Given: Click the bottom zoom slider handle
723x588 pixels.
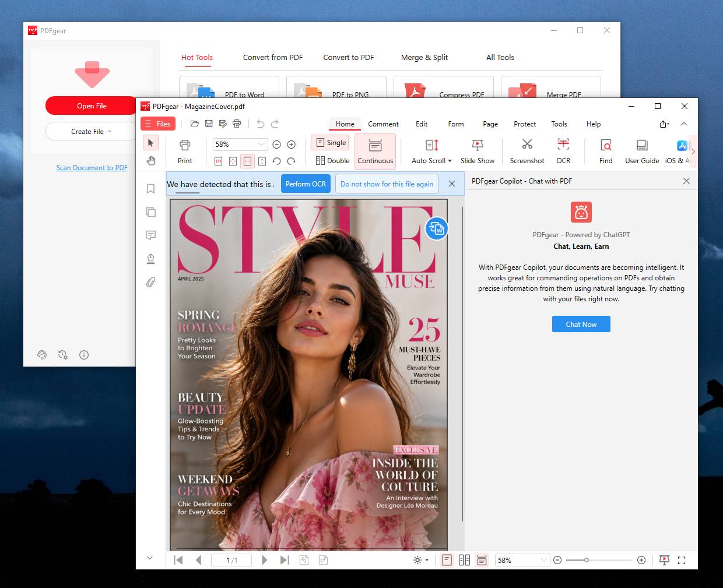Looking at the screenshot, I should (x=586, y=560).
